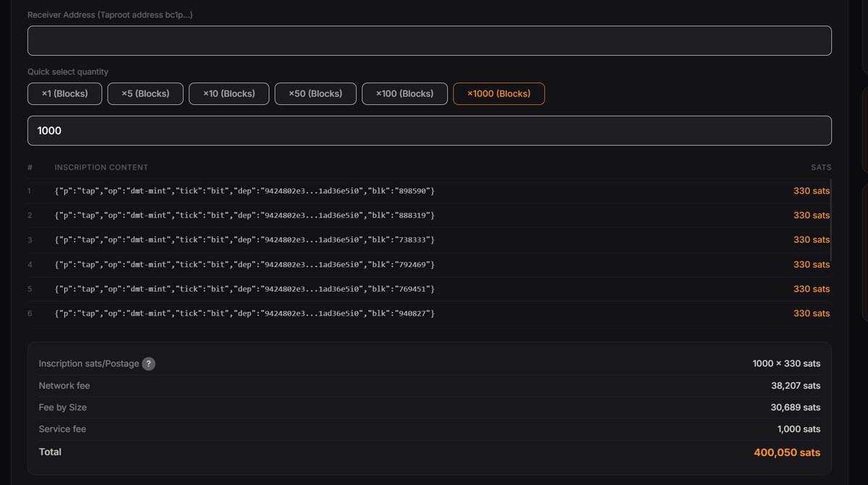
Task: Click the Inscription sats/Postage help icon
Action: click(x=148, y=363)
